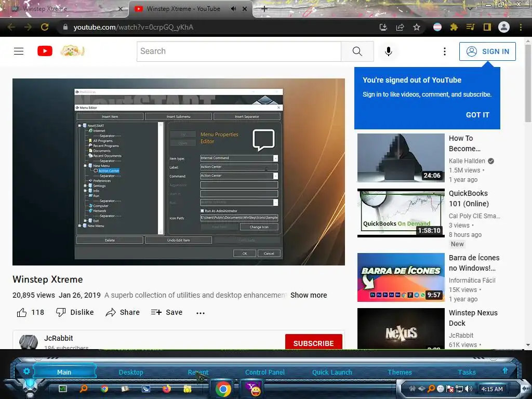The width and height of the screenshot is (532, 399).
Task: Click the search magnifier button
Action: (357, 51)
